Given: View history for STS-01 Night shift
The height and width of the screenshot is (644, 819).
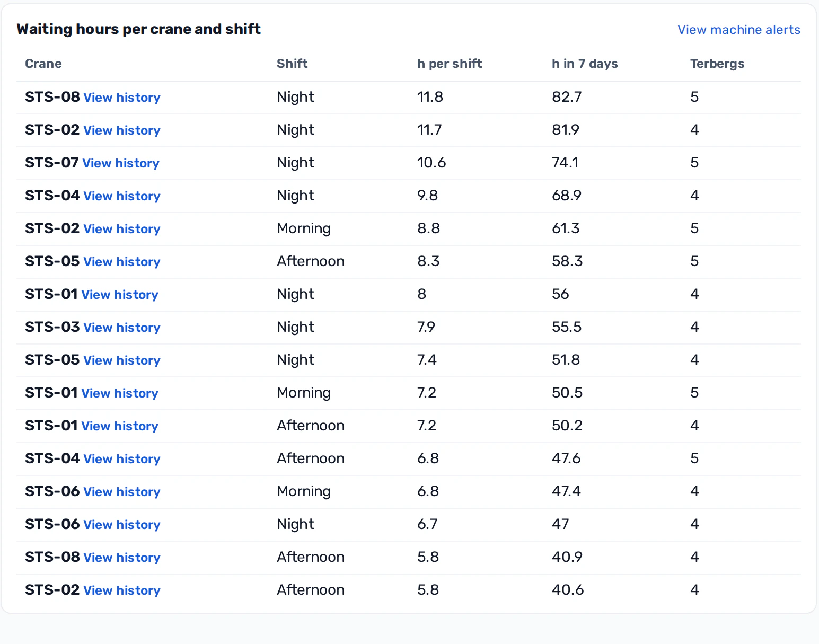Looking at the screenshot, I should [120, 295].
